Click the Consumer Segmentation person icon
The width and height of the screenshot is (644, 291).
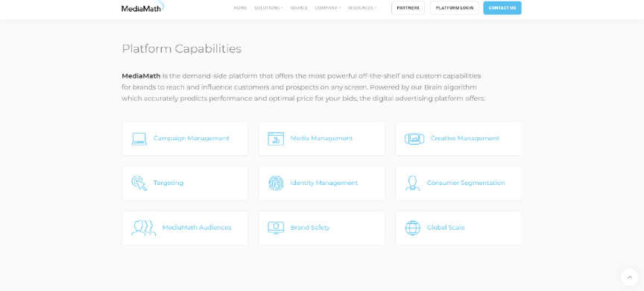(x=412, y=184)
